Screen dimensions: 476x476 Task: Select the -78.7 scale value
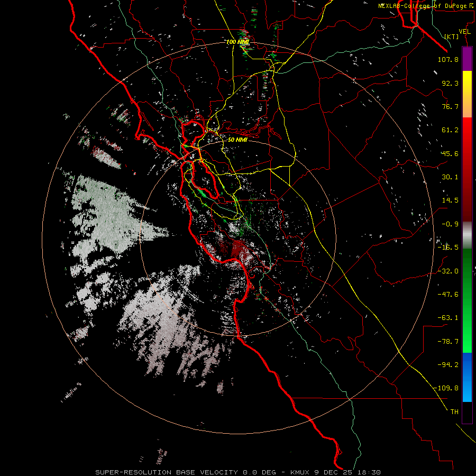click(x=448, y=342)
